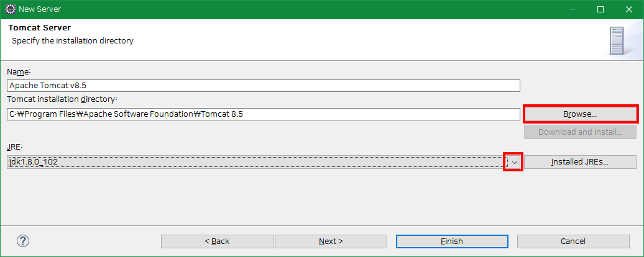Viewport: 644px width, 257px height.
Task: Minimize the New Server window
Action: coord(572,9)
